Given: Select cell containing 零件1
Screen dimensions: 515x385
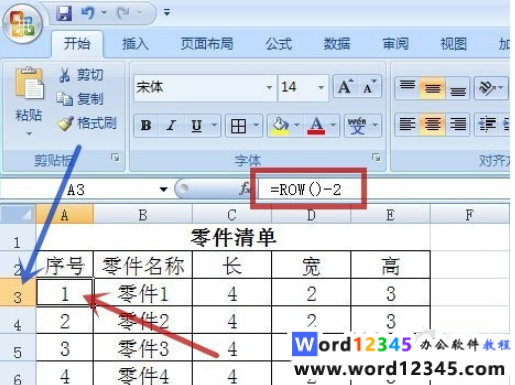Looking at the screenshot, I should 143,292.
